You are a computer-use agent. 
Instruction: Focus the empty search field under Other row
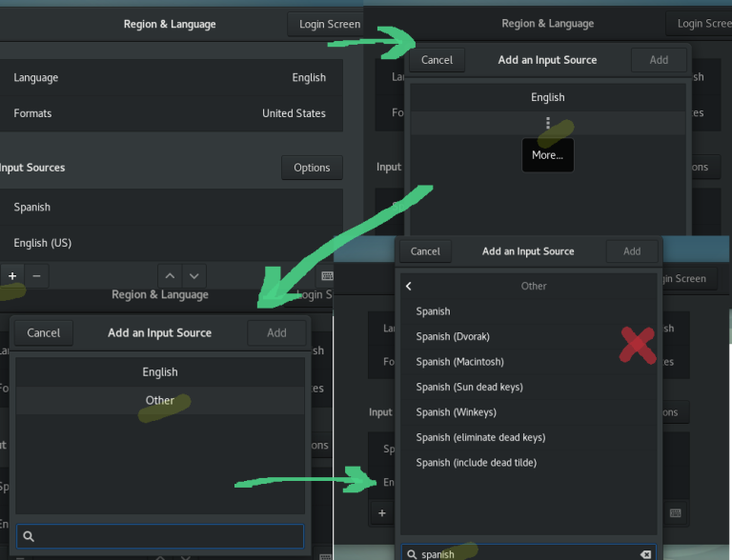(160, 536)
